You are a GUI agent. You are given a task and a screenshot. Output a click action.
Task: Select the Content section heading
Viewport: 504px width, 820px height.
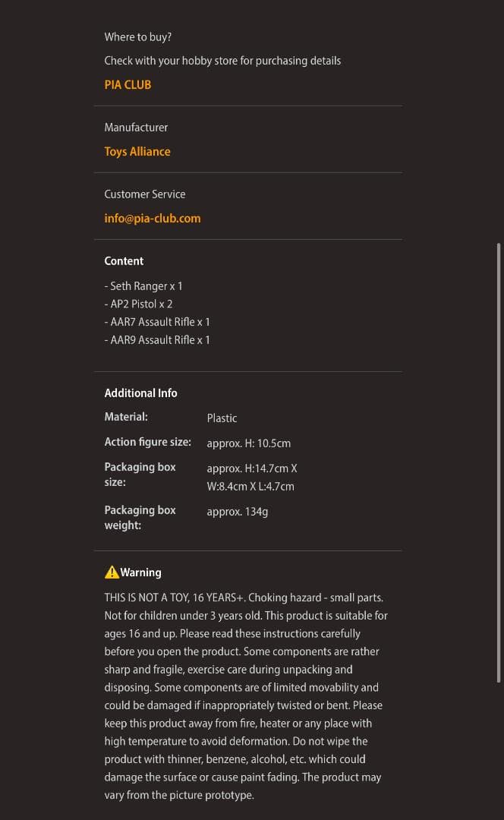[x=124, y=261]
